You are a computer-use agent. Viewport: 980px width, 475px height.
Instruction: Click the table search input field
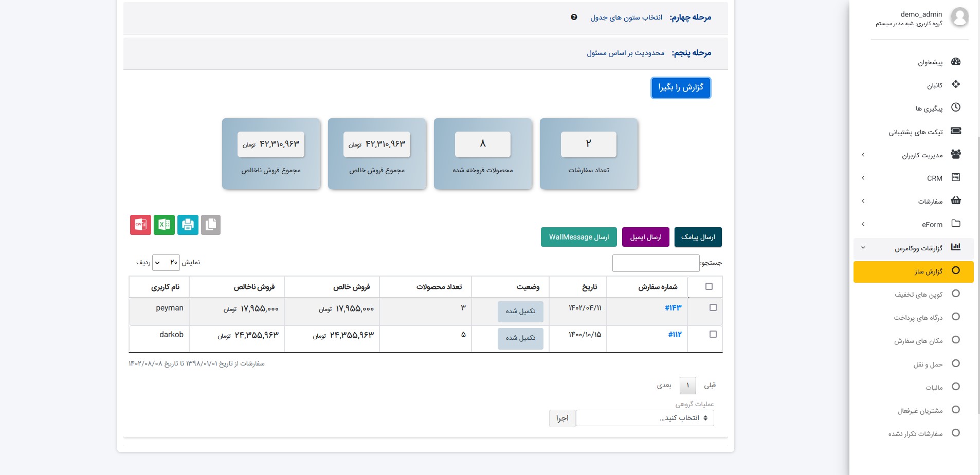pos(656,263)
